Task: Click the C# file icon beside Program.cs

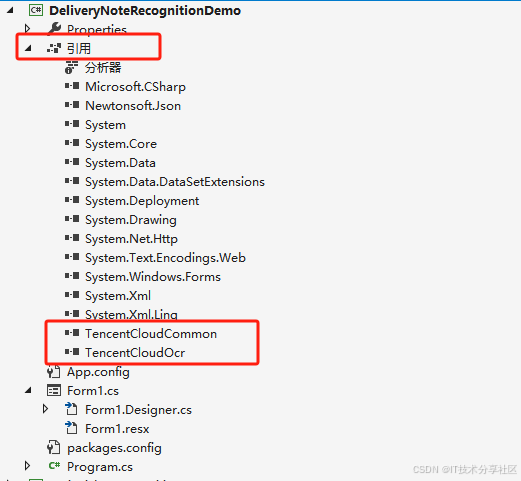Action: click(54, 466)
